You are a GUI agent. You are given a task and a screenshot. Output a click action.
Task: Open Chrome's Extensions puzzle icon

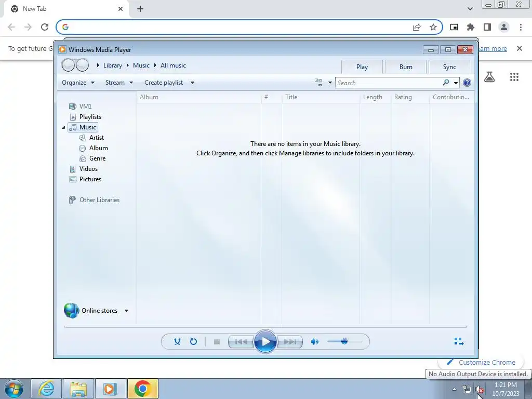pos(471,27)
